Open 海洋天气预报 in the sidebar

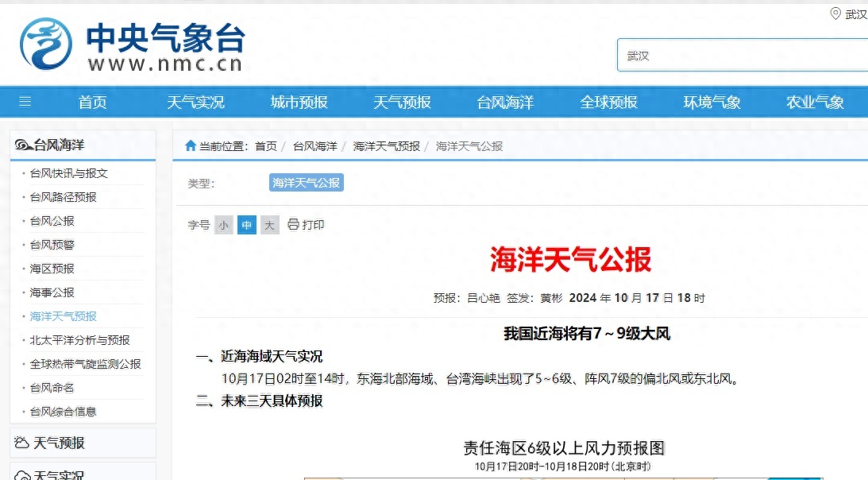[63, 316]
